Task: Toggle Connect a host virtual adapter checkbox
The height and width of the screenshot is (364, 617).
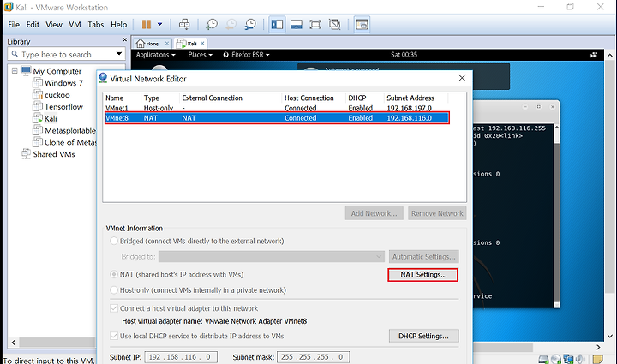Action: [x=114, y=308]
